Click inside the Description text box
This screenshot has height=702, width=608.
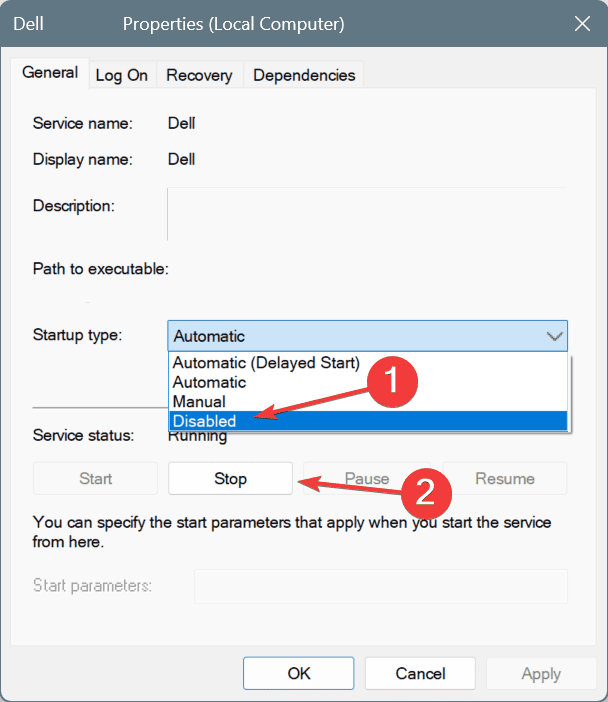click(x=367, y=214)
